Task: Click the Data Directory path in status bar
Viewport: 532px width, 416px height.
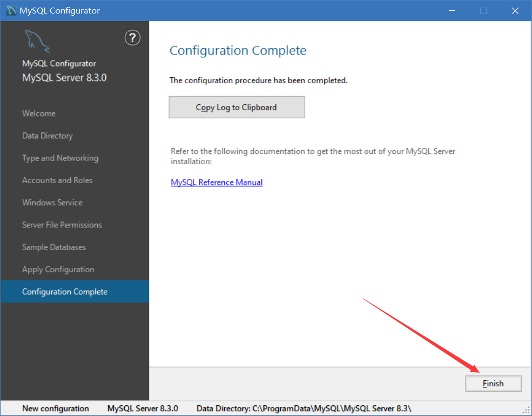Action: (304, 408)
